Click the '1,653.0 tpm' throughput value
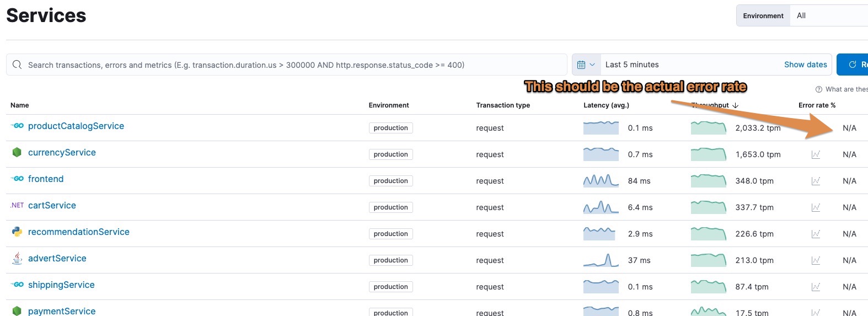868x316 pixels. coord(758,154)
